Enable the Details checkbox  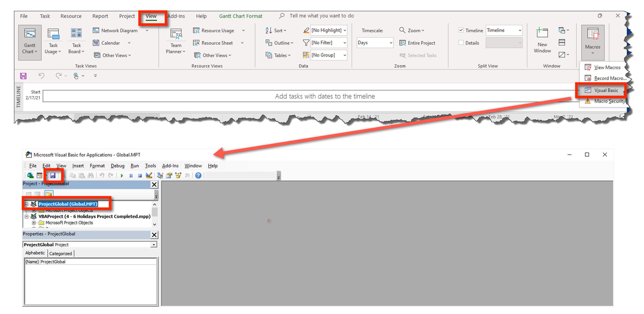click(461, 43)
